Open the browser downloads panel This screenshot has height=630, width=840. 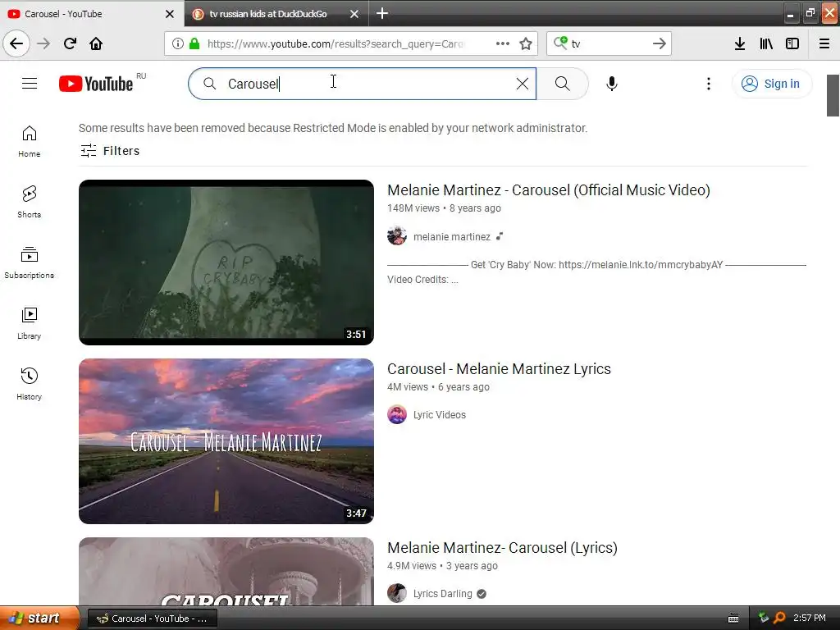740,43
